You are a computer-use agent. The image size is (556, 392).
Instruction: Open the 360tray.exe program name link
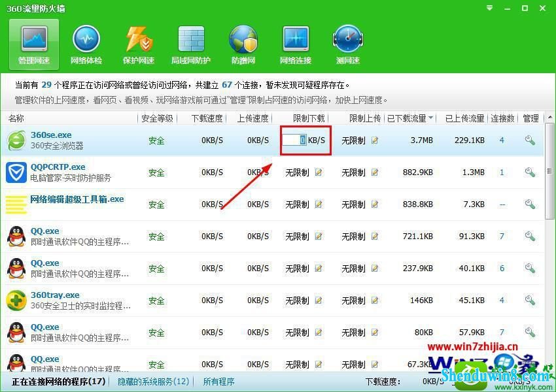pyautogui.click(x=55, y=295)
